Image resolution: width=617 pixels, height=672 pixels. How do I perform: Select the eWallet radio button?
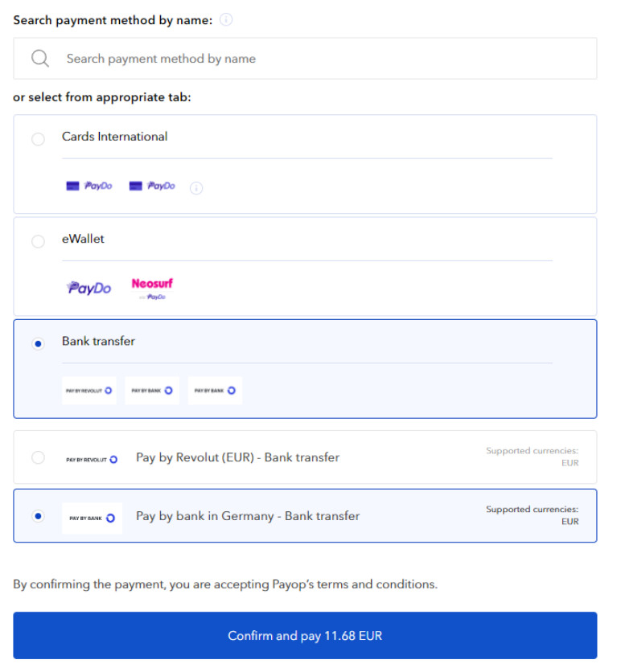38,241
